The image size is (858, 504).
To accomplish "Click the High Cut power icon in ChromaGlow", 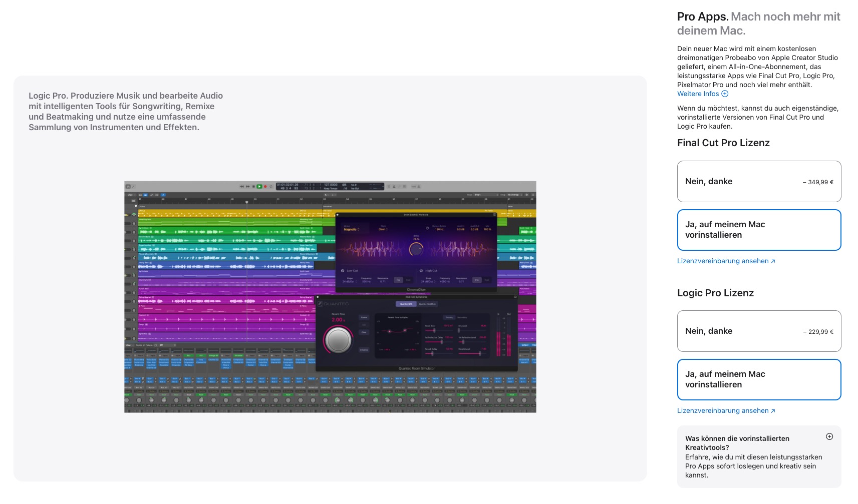I will 421,271.
